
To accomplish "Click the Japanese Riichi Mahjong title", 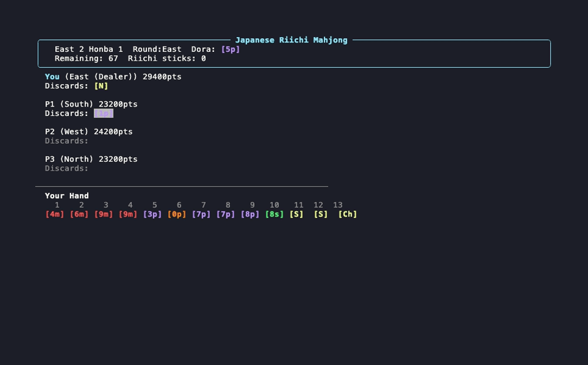I will [x=292, y=40].
